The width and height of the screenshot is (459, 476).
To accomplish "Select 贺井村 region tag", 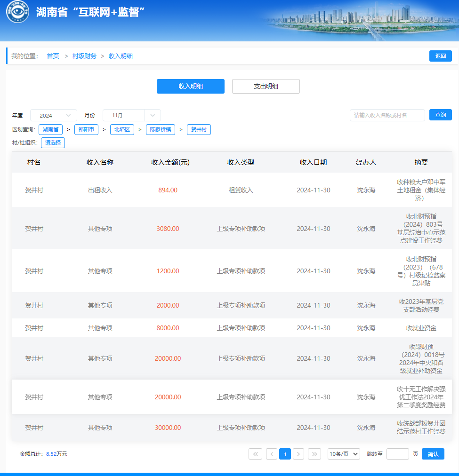I will 199,130.
